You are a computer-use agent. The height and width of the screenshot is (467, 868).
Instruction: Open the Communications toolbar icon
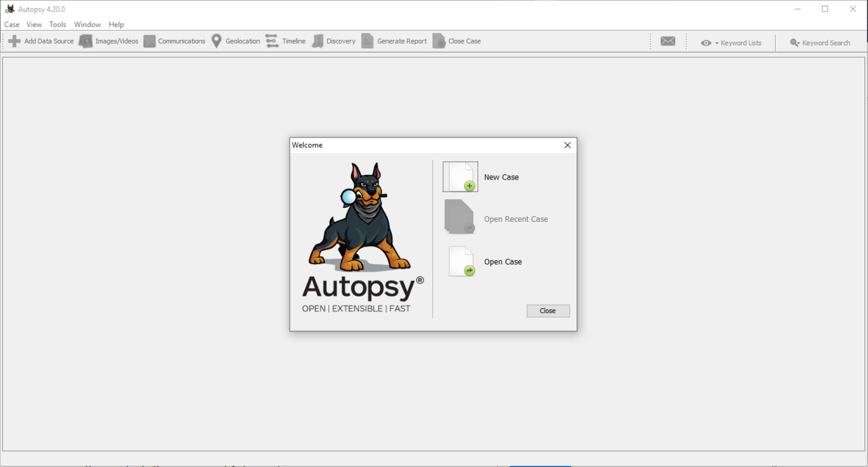pyautogui.click(x=149, y=41)
